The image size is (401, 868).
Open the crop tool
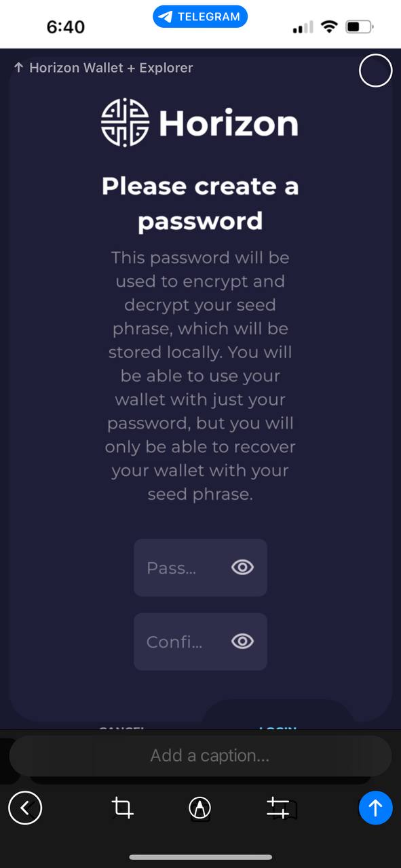pos(122,807)
